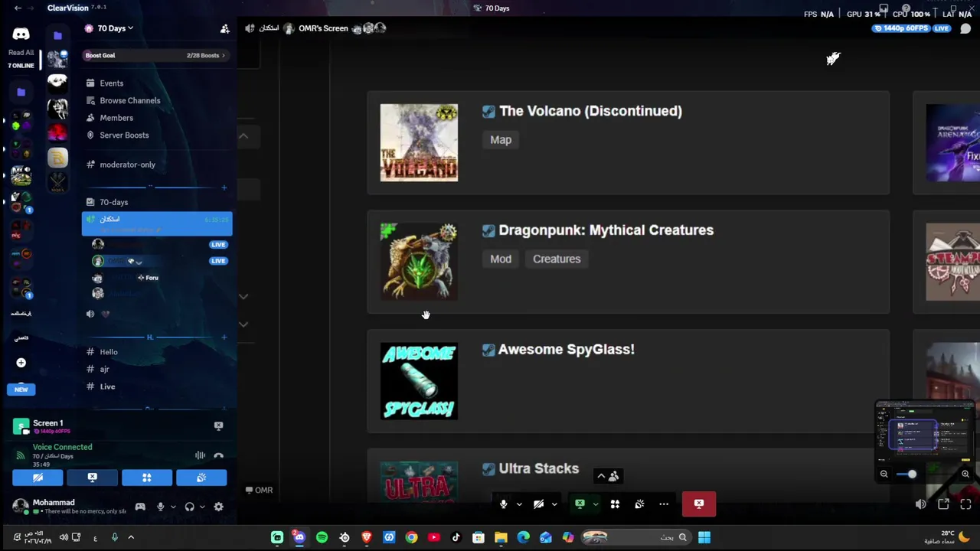The image size is (980, 551).
Task: Open soundboard button in voice panel
Action: tap(201, 478)
